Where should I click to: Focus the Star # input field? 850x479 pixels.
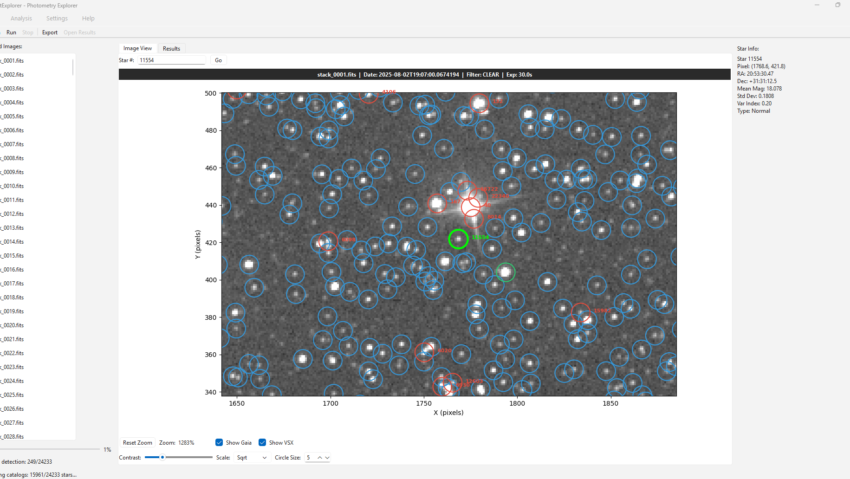[170, 60]
